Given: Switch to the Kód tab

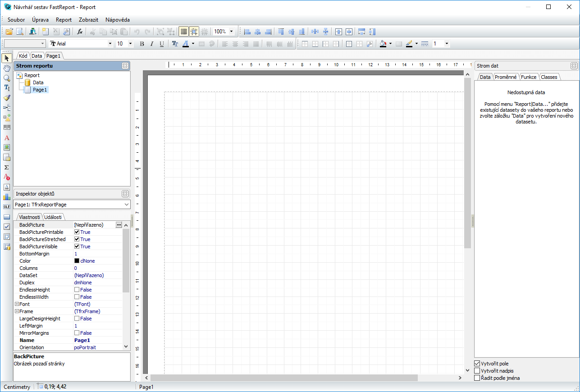Looking at the screenshot, I should (x=23, y=56).
